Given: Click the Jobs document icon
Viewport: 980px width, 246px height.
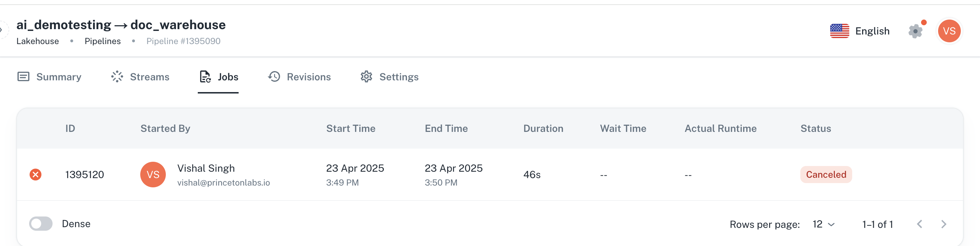Looking at the screenshot, I should click(205, 77).
